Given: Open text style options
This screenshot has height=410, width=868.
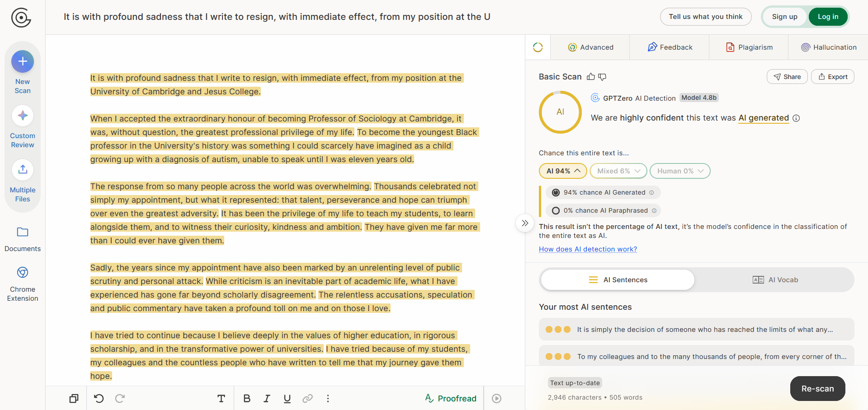Looking at the screenshot, I should coord(221,398).
